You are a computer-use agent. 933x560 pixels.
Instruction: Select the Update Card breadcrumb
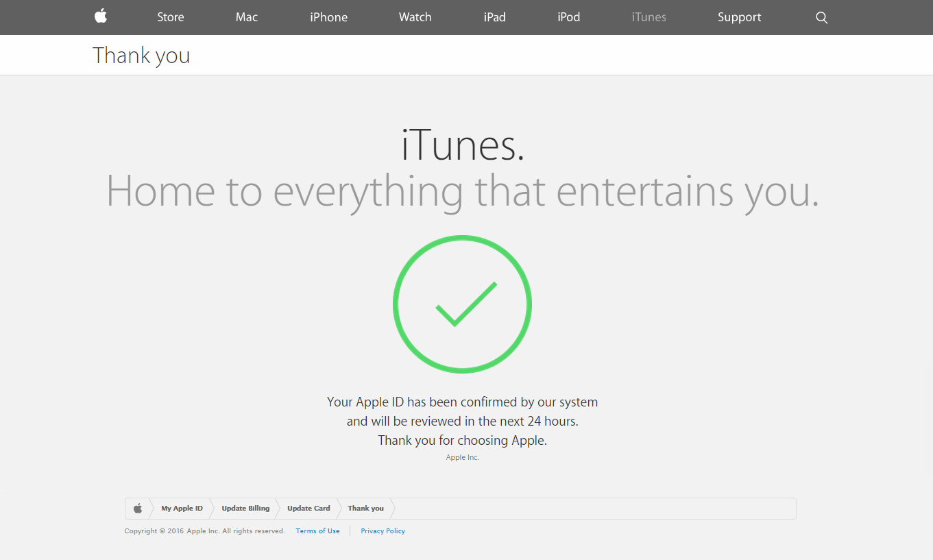(x=308, y=509)
